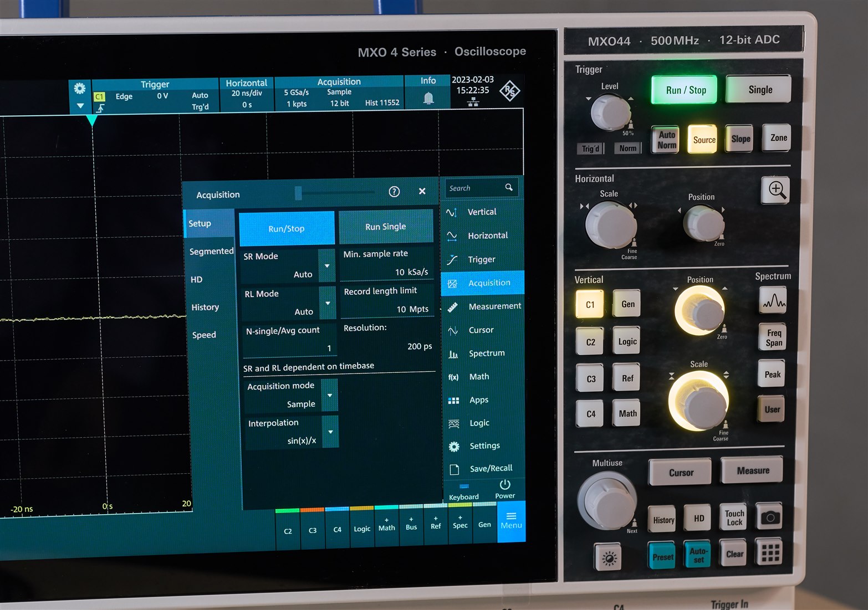Tap the notification bell under Info
The width and height of the screenshot is (868, 610).
click(x=428, y=99)
